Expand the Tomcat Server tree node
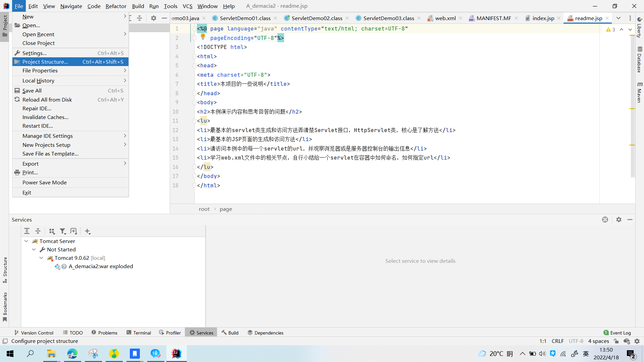 coord(26,241)
